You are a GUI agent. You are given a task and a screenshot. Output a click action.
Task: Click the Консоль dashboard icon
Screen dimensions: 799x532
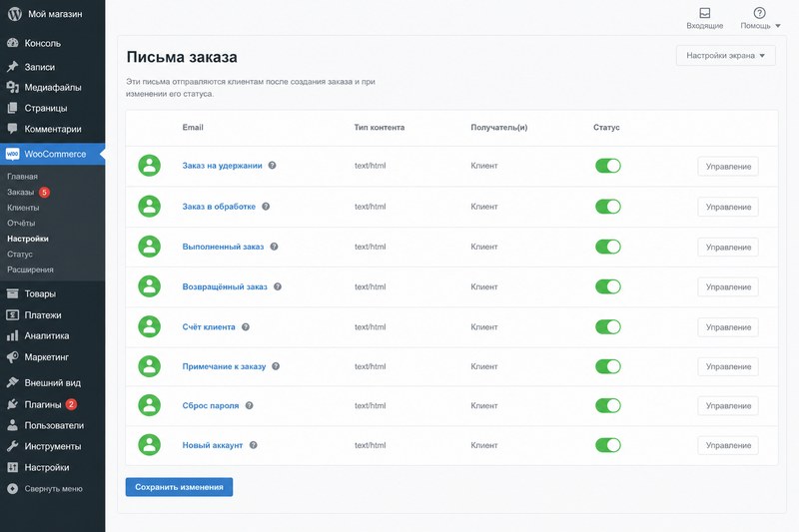(13, 43)
